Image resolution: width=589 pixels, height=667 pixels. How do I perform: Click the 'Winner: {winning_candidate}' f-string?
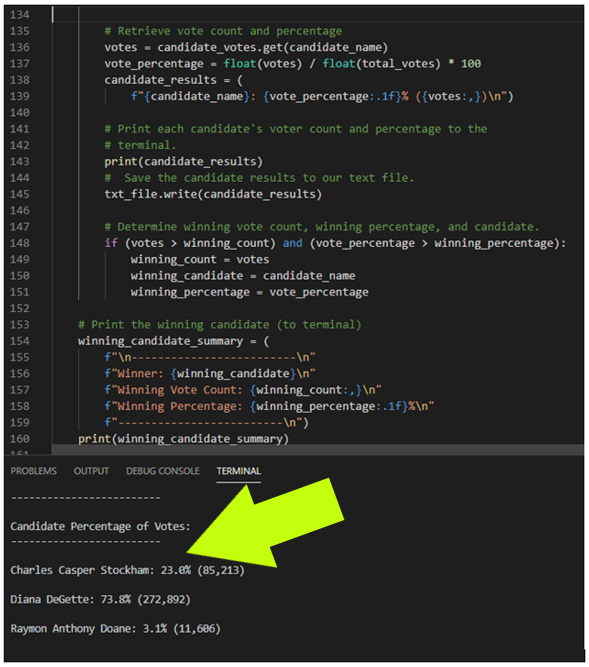pyautogui.click(x=210, y=373)
